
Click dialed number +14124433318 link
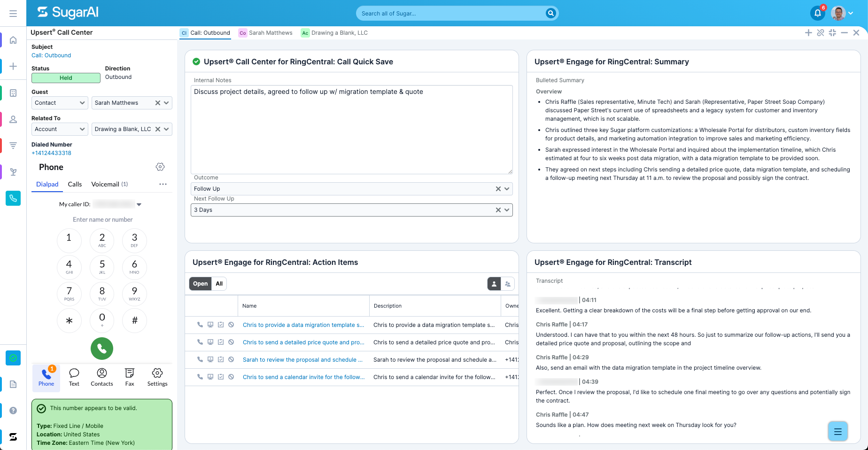(x=51, y=153)
